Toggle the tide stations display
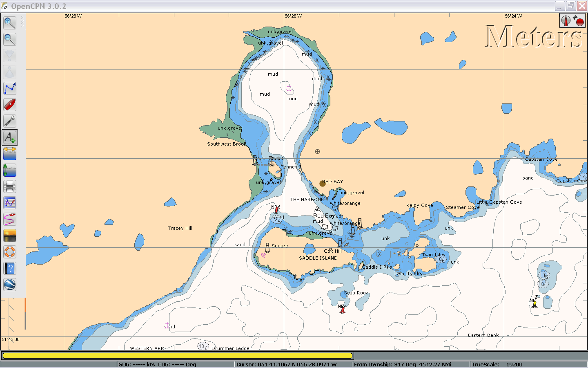Image resolution: width=588 pixels, height=368 pixels. [10, 170]
